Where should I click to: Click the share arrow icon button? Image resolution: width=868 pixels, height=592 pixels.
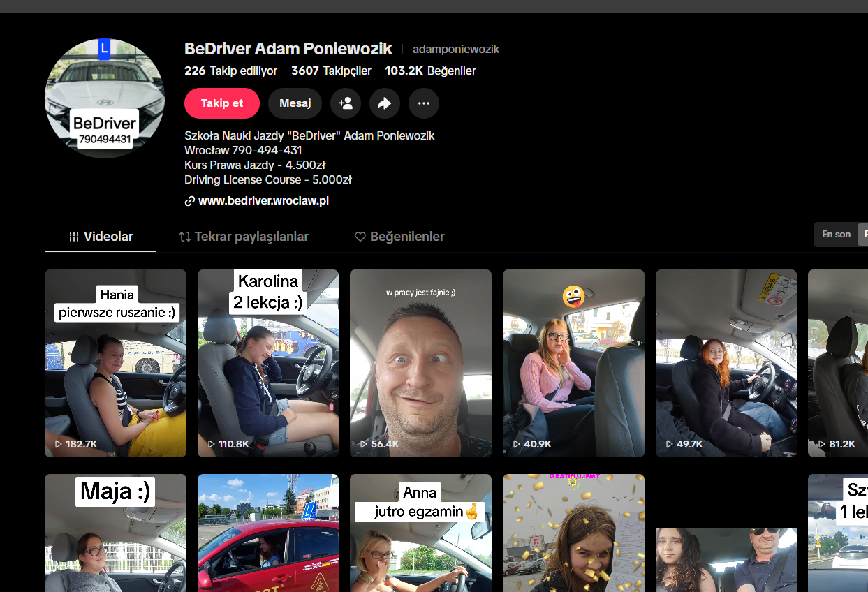(x=385, y=103)
